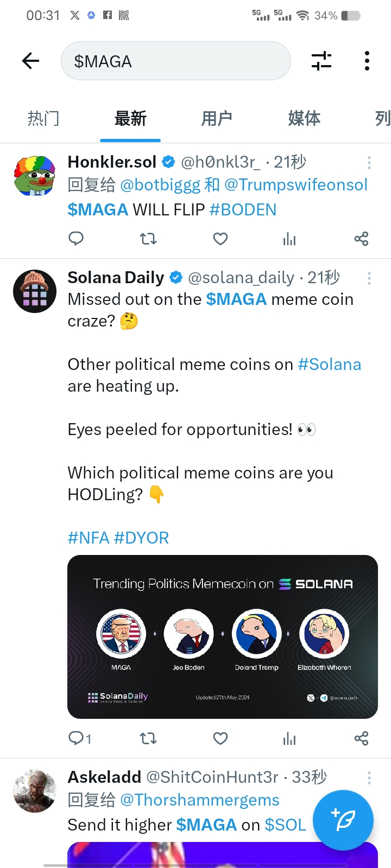The height and width of the screenshot is (868, 391).
Task: Like the Honkler.sol post
Action: coord(220,239)
